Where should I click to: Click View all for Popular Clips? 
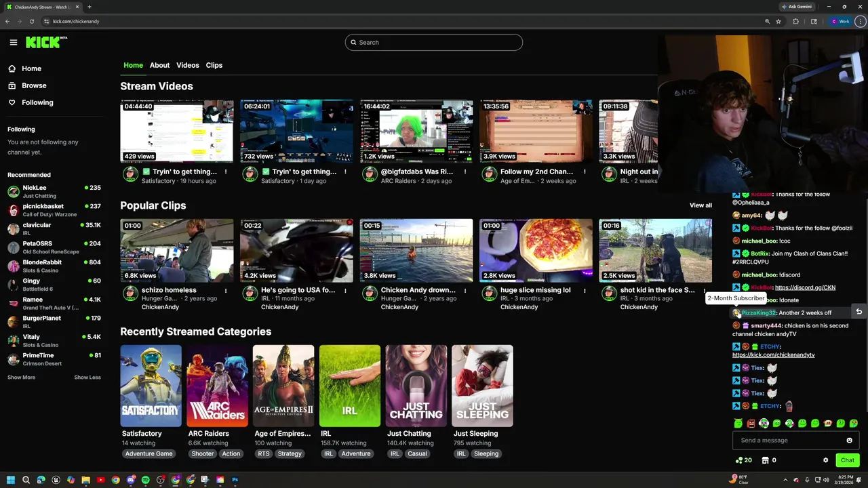(x=701, y=205)
